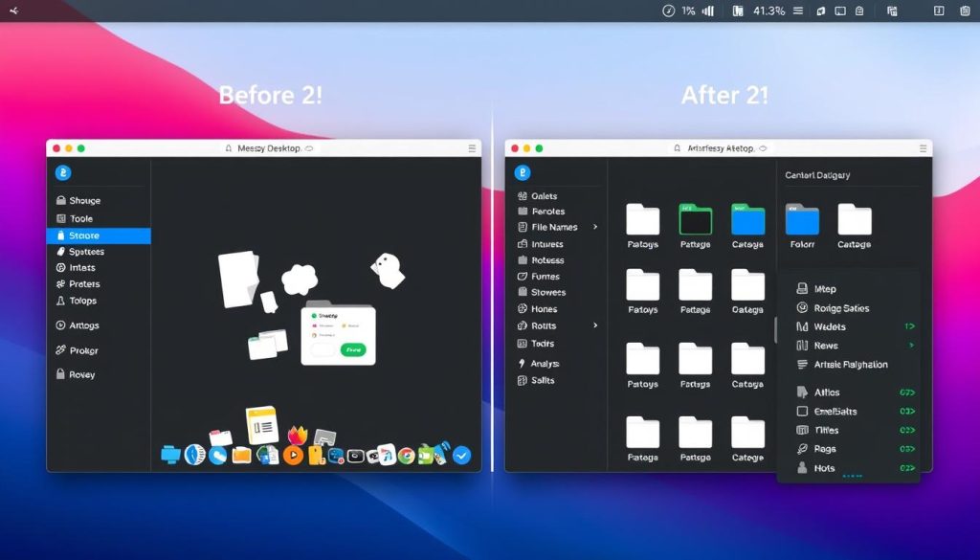Open Intuvers in the right sidebar
This screenshot has width=980, height=560.
pyautogui.click(x=541, y=244)
